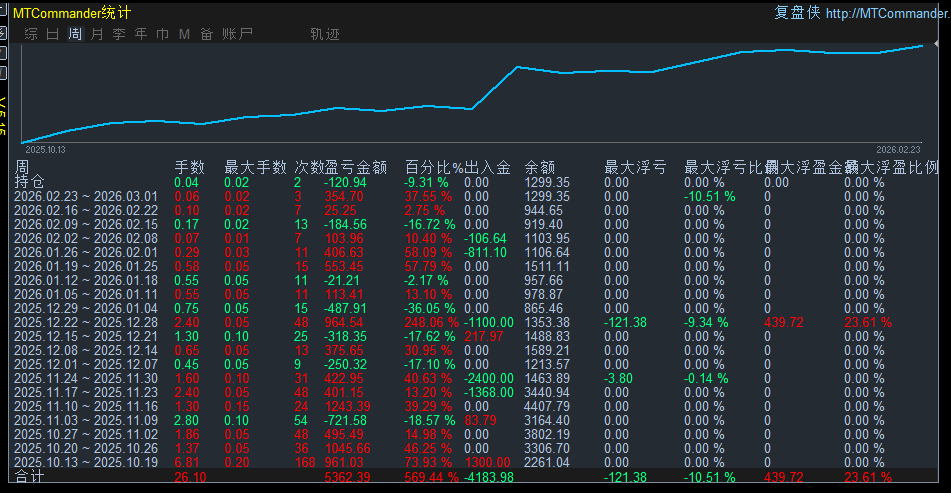Select row 2025.12.22 ~ 2025.12.28

86,322
